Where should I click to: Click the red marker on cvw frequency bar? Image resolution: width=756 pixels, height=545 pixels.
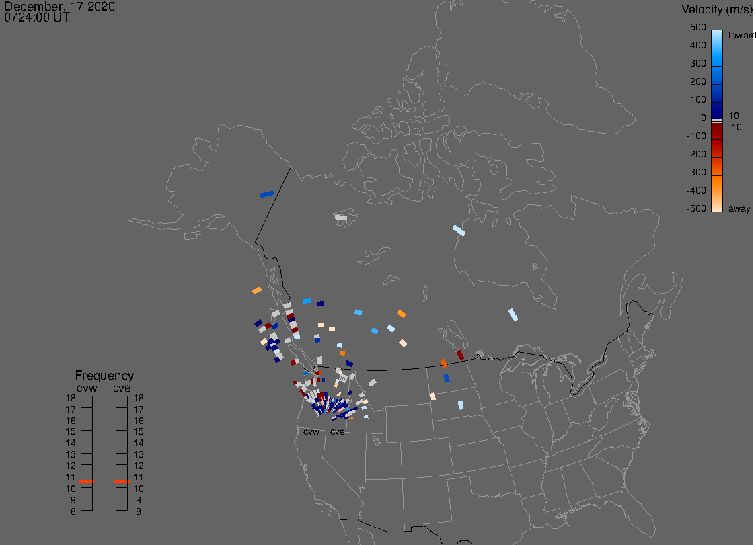pyautogui.click(x=87, y=481)
